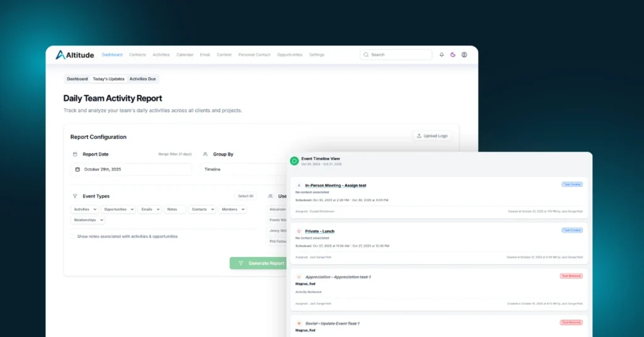Viewport: 644px width, 337px height.
Task: Toggle dark mode moon icon
Action: 453,55
